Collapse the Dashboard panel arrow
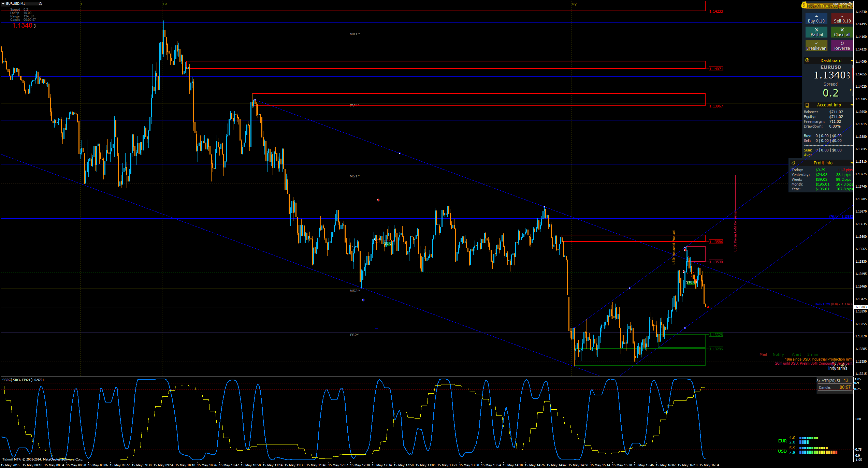Image resolution: width=868 pixels, height=468 pixels. 852,61
